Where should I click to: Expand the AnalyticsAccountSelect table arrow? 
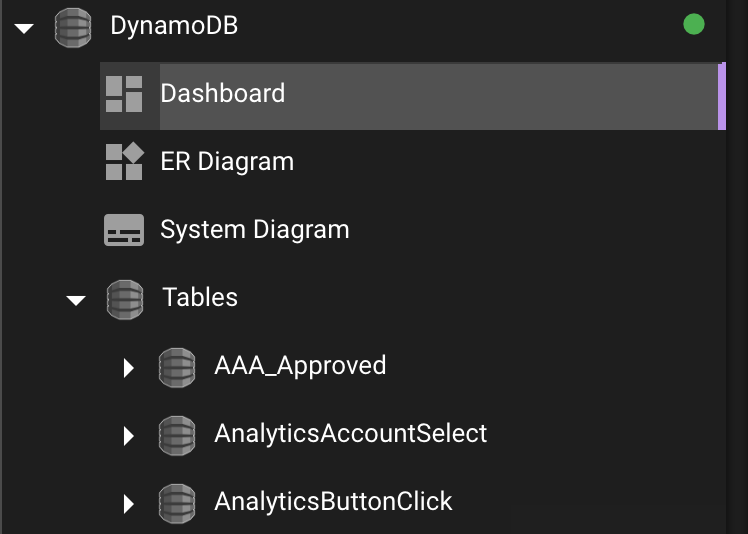[x=128, y=436]
